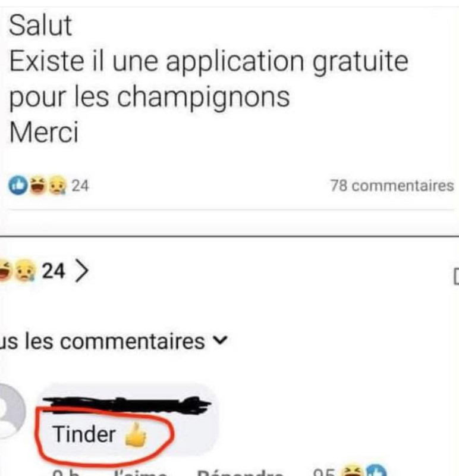Reply to the Tinder comment via Répondre
The height and width of the screenshot is (476, 459).
pos(240,473)
